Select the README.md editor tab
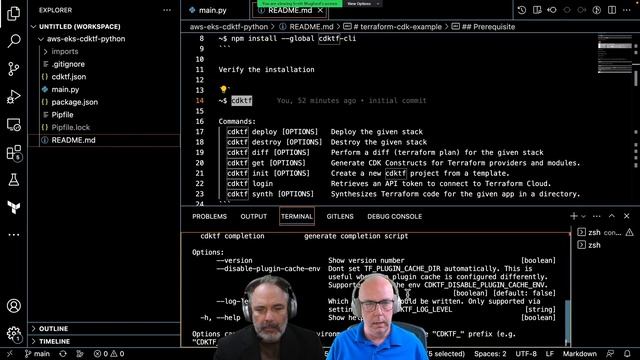Viewport: 640px width, 360px height. pos(289,10)
